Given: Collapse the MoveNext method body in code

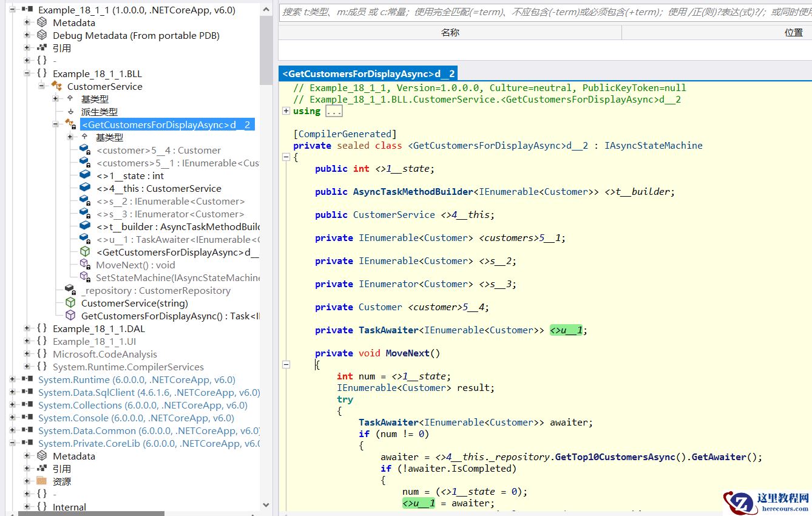Looking at the screenshot, I should [x=286, y=364].
